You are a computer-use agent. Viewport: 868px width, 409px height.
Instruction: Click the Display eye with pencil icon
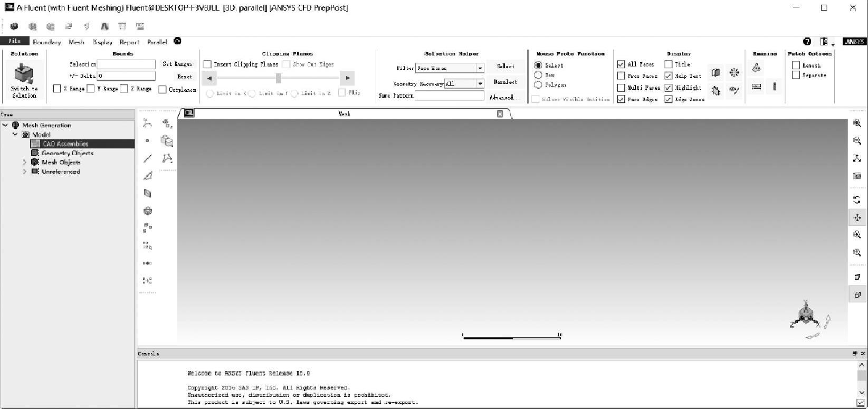pos(734,90)
